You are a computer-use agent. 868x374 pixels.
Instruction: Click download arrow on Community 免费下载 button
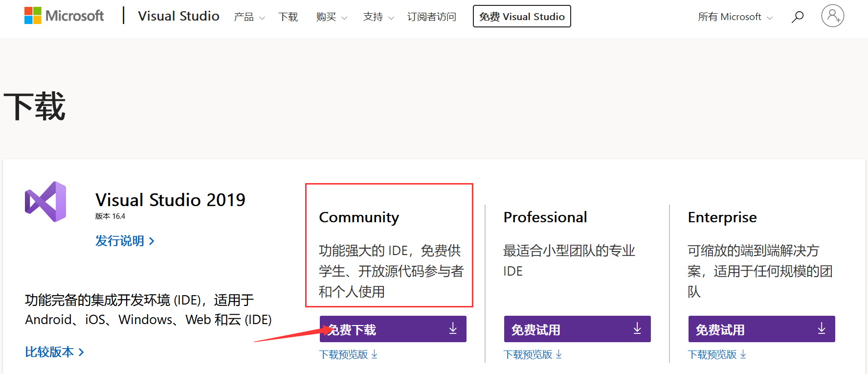point(453,328)
